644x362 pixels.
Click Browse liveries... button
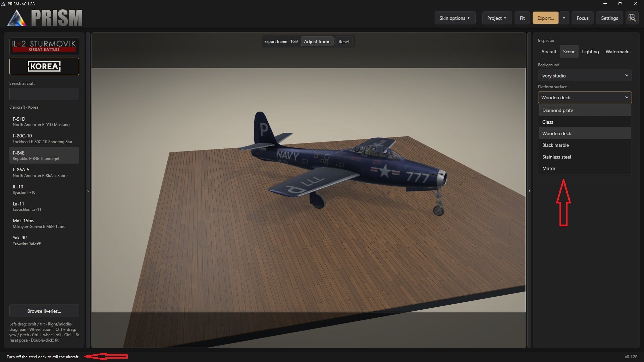pos(44,311)
